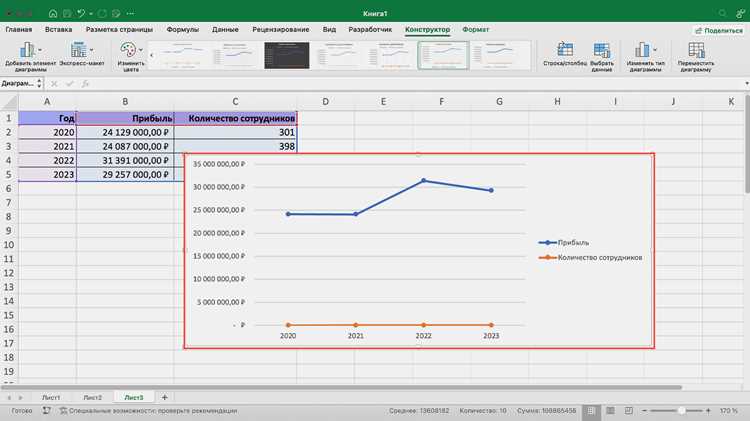
Task: Select the highlighted chart style thumbnail
Action: pyautogui.click(x=443, y=55)
